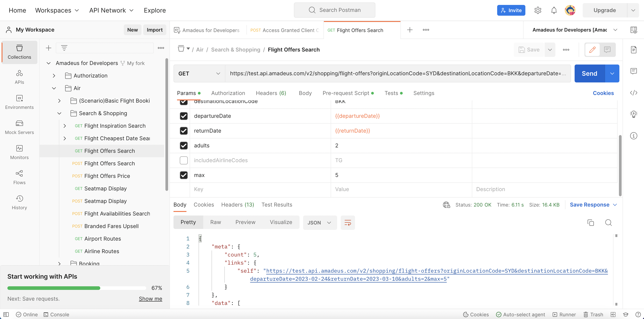Viewport: 644px width, 319px height.
Task: Collapse the Amadeus for Developers collection
Action: 49,63
